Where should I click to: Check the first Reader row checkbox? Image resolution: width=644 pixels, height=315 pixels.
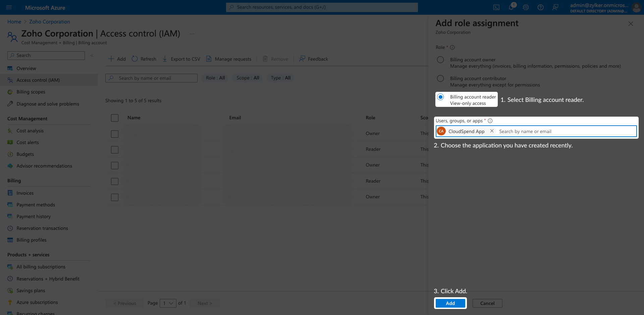(115, 150)
